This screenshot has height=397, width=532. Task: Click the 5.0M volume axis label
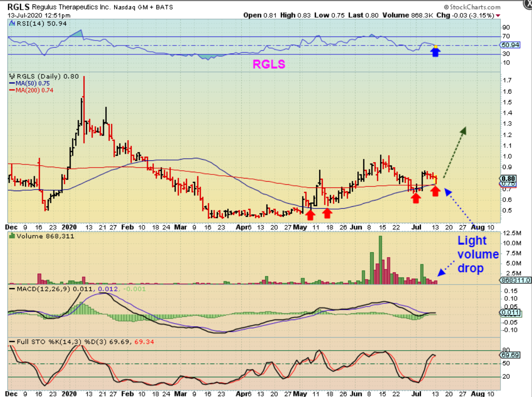(x=513, y=263)
